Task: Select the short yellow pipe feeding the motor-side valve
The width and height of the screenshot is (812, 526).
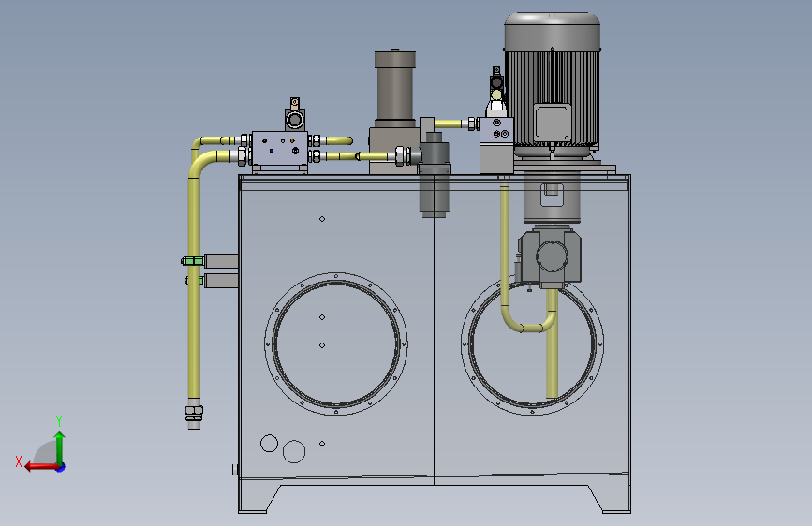Action: pyautogui.click(x=449, y=124)
